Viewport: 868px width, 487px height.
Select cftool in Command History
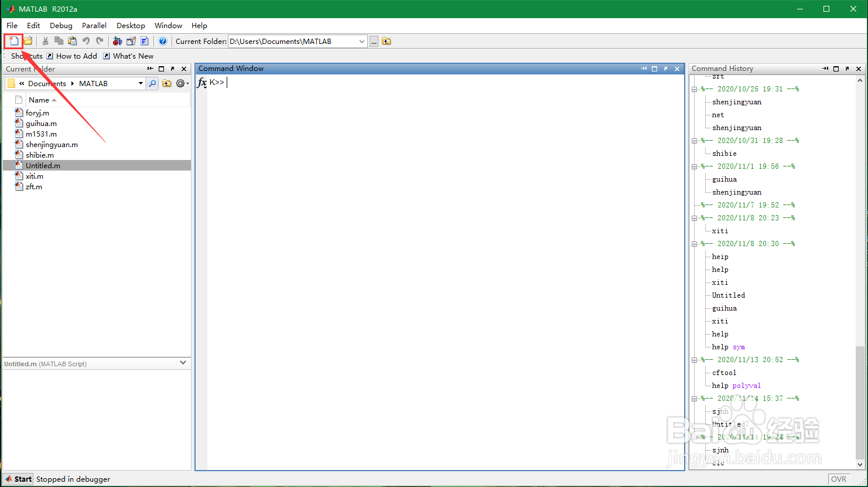pyautogui.click(x=725, y=373)
